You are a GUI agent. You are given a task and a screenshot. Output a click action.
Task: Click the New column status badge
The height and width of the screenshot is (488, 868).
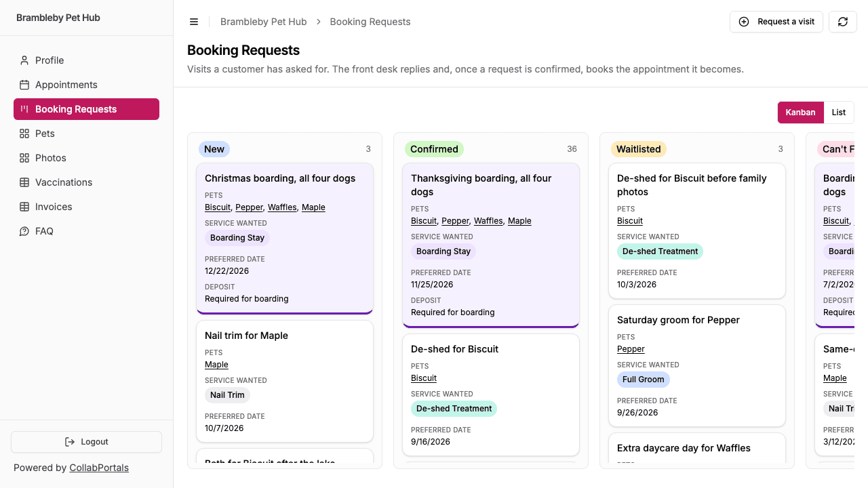(x=214, y=149)
